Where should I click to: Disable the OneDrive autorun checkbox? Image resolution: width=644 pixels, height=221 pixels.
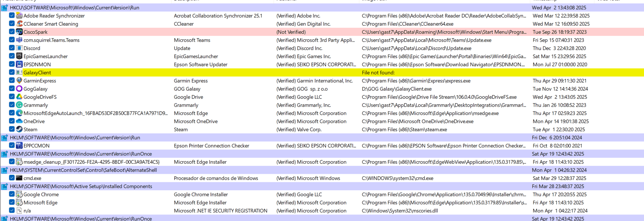point(12,121)
